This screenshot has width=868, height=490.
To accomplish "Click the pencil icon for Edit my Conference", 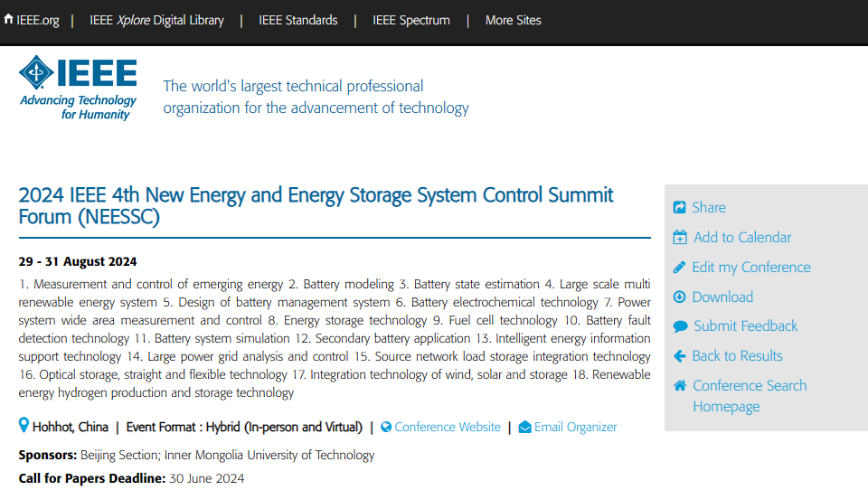I will (x=680, y=268).
